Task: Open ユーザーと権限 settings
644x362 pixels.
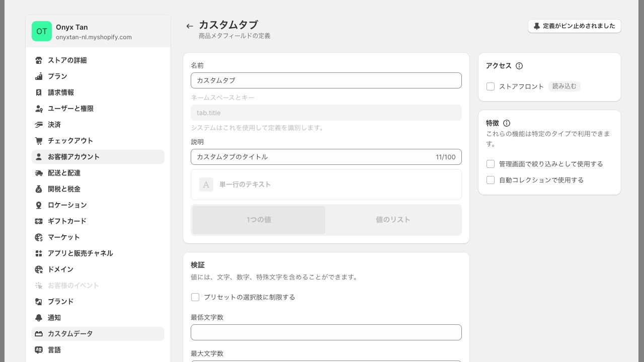Action: 98,109
